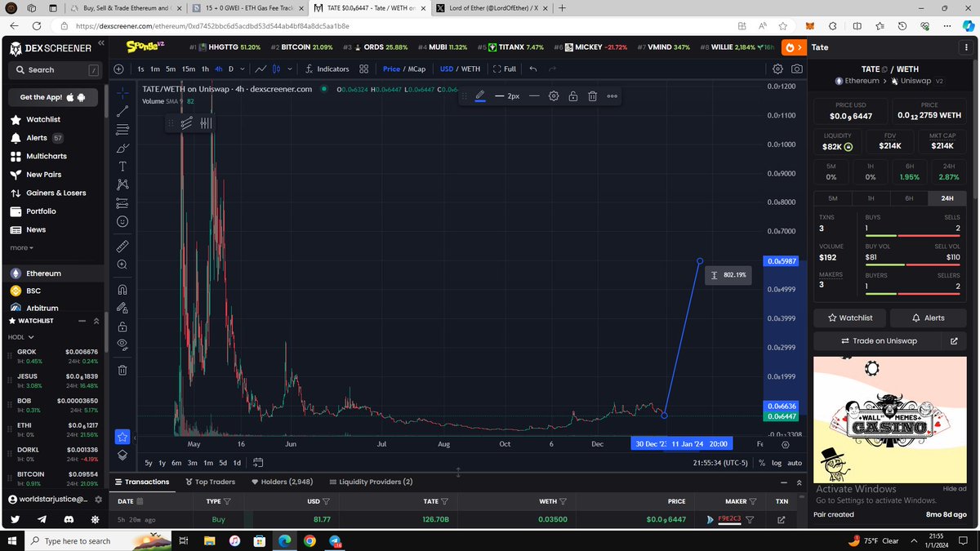The image size is (980, 551).
Task: Open Watchlist in the sidebar
Action: 43,119
